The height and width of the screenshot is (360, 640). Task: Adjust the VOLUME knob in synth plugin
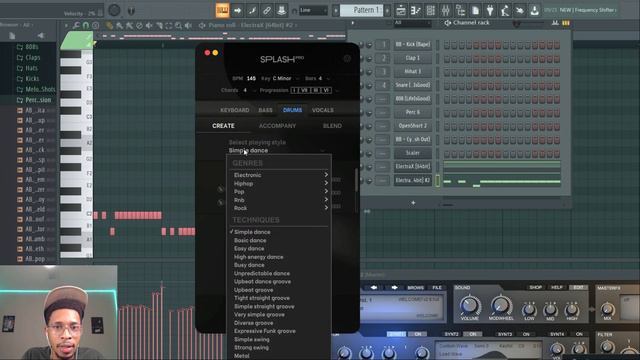click(x=469, y=306)
